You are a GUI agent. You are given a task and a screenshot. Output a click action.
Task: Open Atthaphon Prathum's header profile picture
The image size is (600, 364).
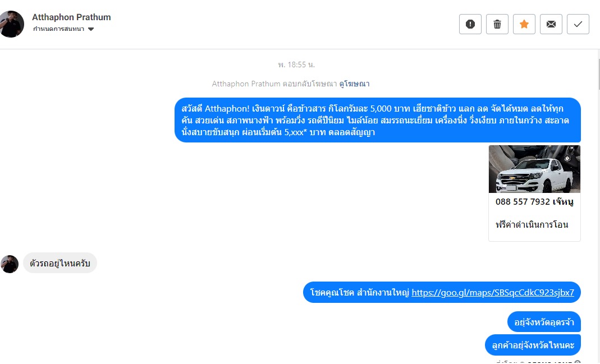click(x=11, y=24)
